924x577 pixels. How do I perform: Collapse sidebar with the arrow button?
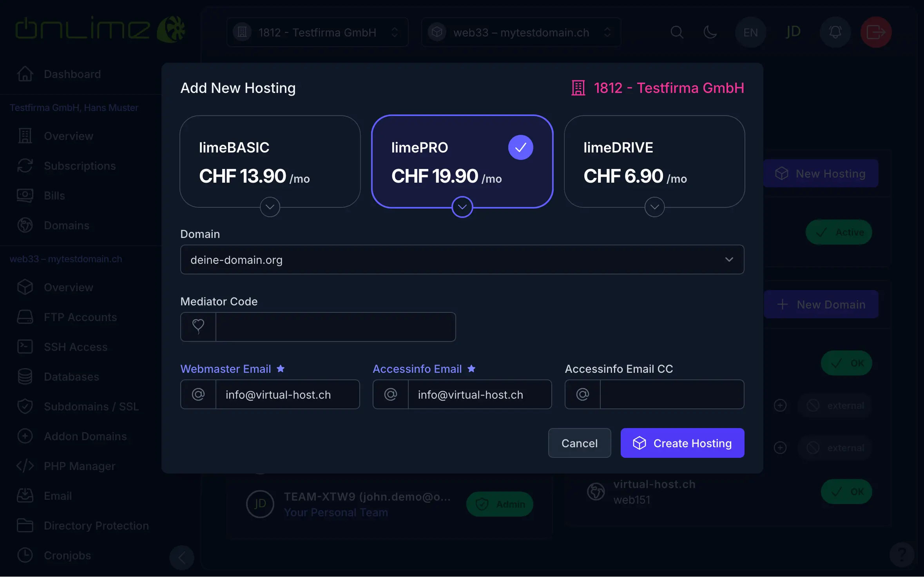[x=182, y=557]
